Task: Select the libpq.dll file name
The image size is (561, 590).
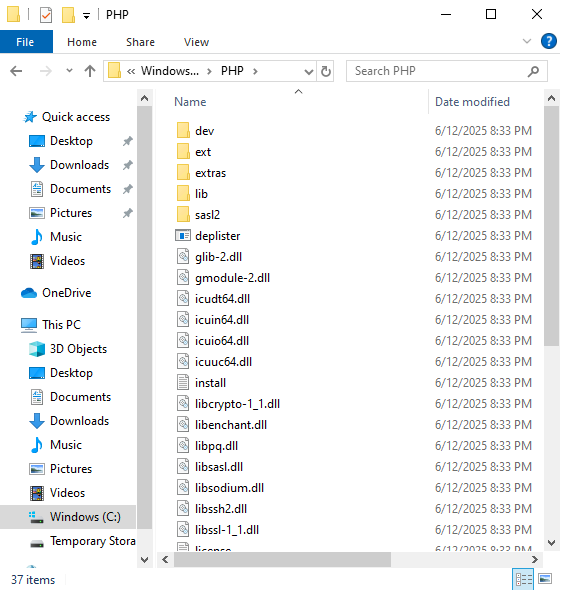Action: [216, 446]
